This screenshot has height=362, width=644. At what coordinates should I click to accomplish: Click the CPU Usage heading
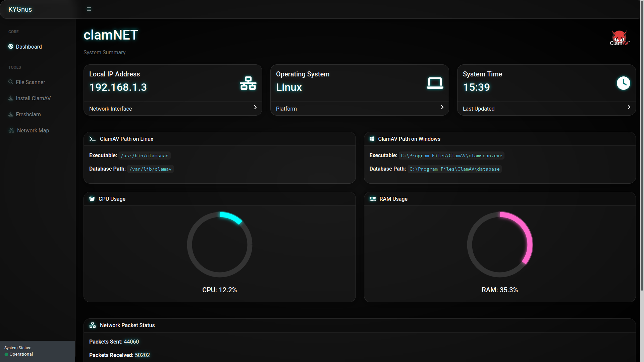112,199
